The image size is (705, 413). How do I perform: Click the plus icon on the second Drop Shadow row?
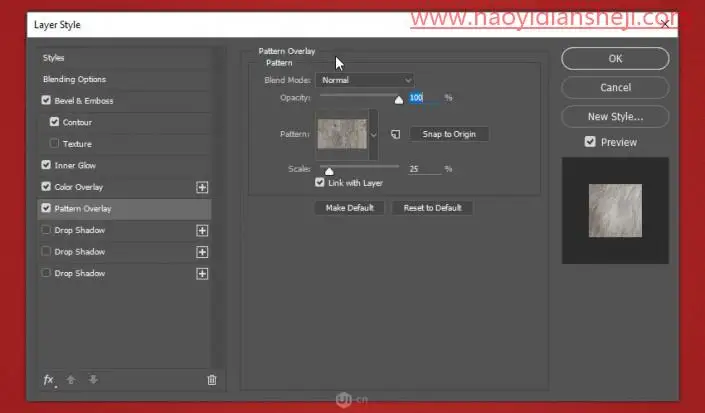coord(202,252)
